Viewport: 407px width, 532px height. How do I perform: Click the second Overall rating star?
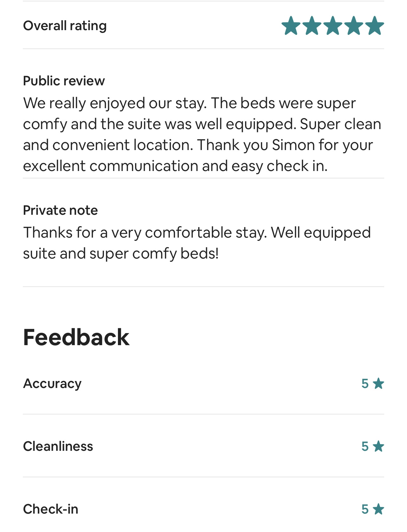[312, 26]
